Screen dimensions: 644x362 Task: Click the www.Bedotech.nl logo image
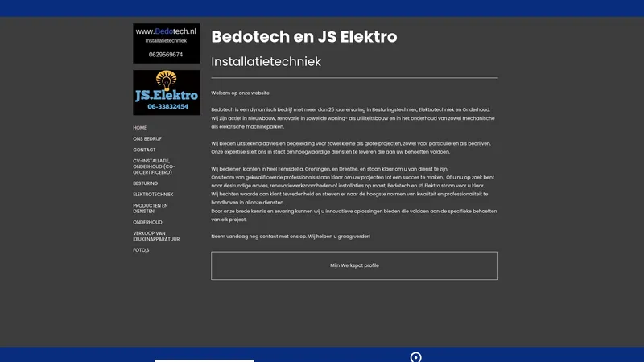pyautogui.click(x=167, y=43)
